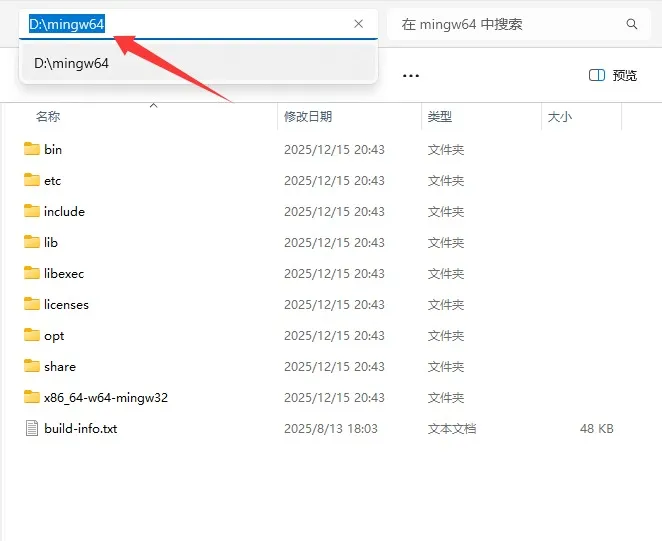The width and height of the screenshot is (662, 541).
Task: Toggle the preview pane icon
Action: [597, 76]
